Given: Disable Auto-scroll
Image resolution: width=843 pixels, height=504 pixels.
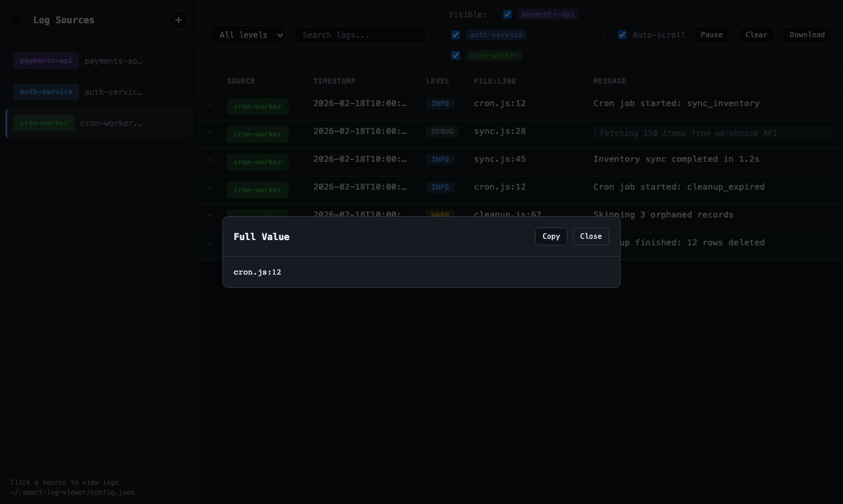Looking at the screenshot, I should click(622, 34).
